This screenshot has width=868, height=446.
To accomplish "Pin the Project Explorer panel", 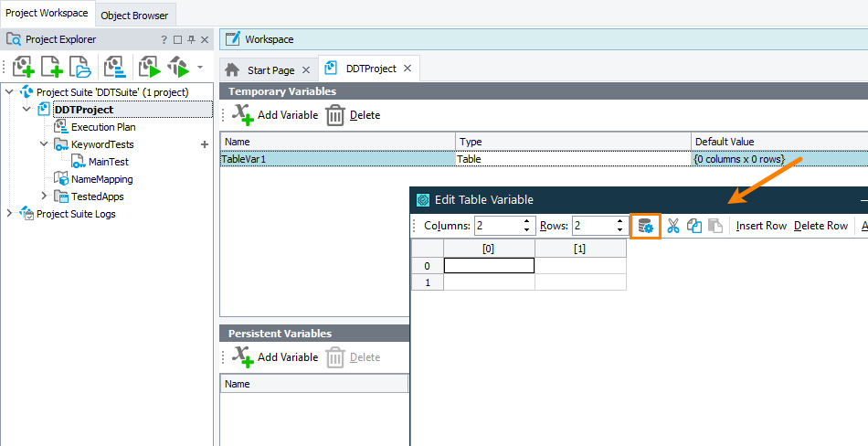I will tap(191, 40).
